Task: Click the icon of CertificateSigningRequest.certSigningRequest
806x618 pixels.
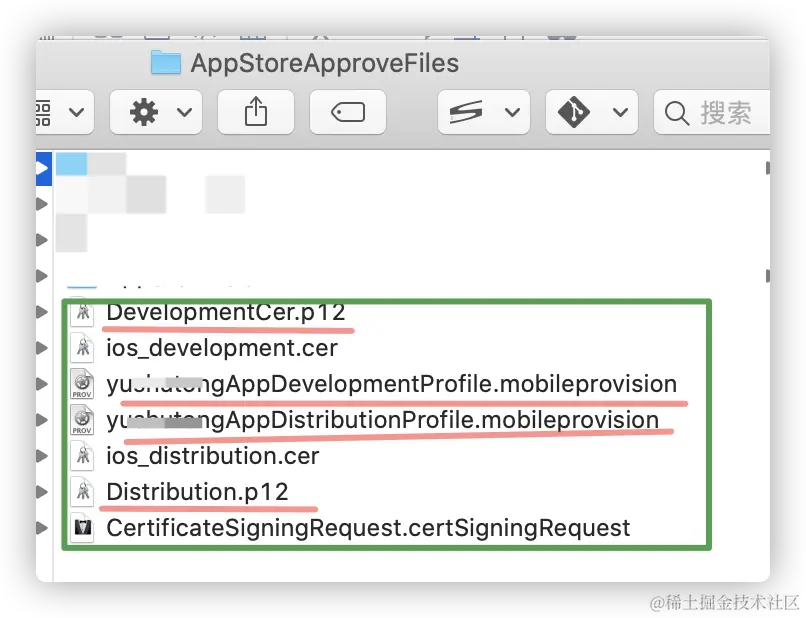Action: point(82,528)
